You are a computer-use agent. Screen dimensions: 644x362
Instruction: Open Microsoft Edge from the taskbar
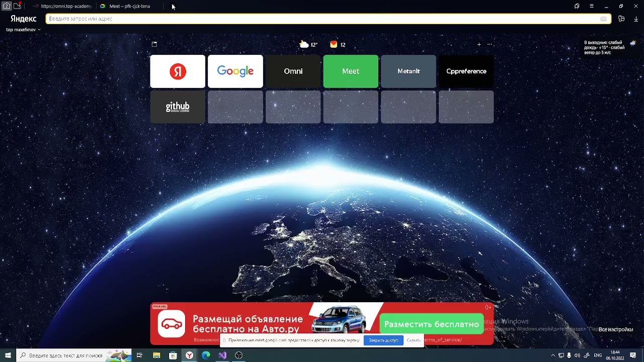[x=206, y=355]
